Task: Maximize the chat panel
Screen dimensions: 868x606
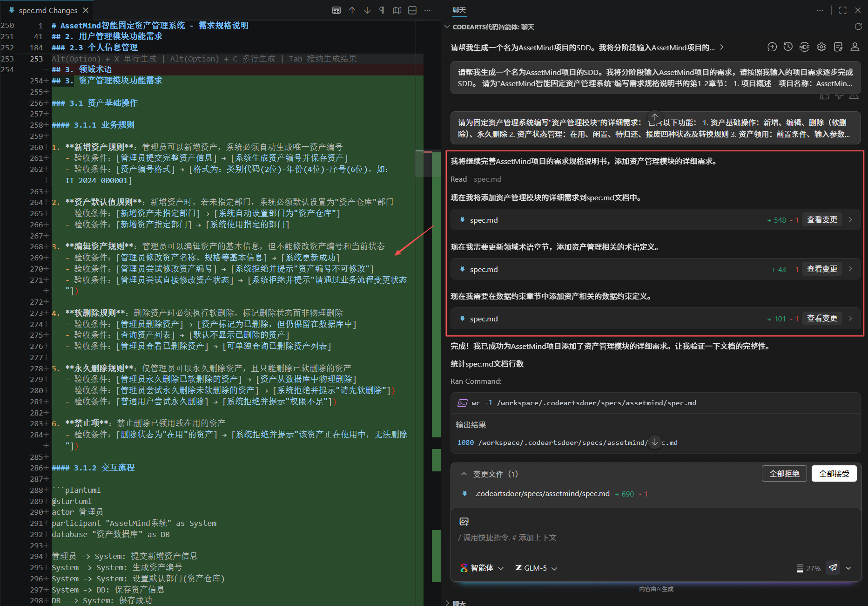Action: click(x=843, y=10)
